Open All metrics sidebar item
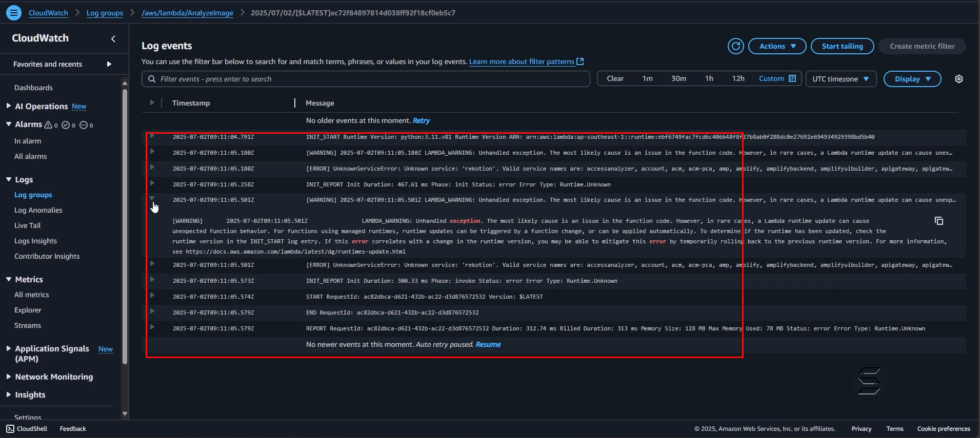Viewport: 980px width, 438px height. [x=32, y=295]
